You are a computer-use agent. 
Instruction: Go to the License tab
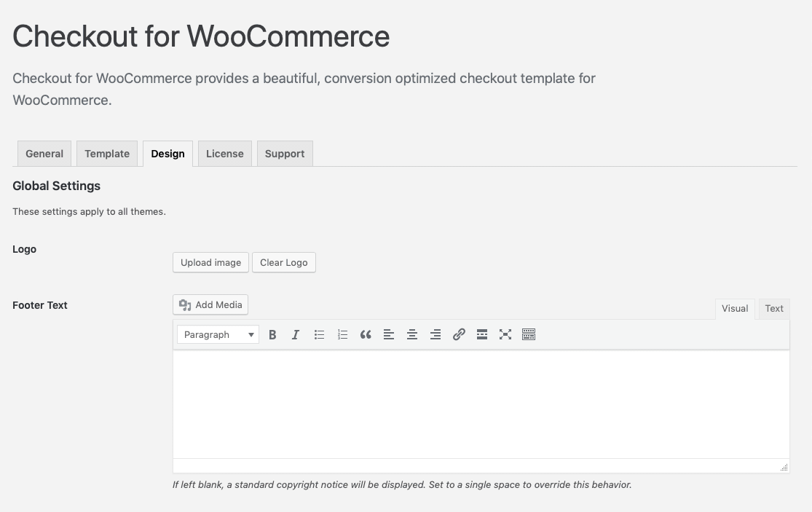[225, 154]
